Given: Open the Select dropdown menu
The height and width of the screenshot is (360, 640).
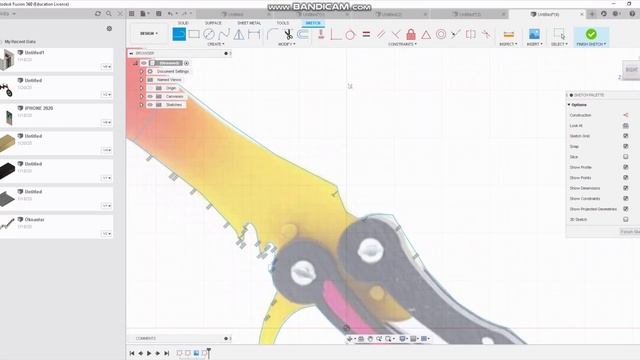Looking at the screenshot, I should point(559,44).
